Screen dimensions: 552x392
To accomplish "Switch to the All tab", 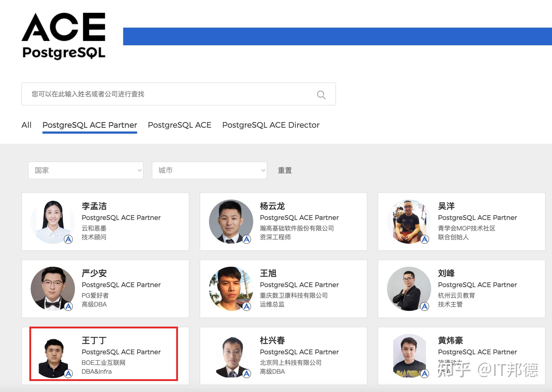I will pos(27,125).
